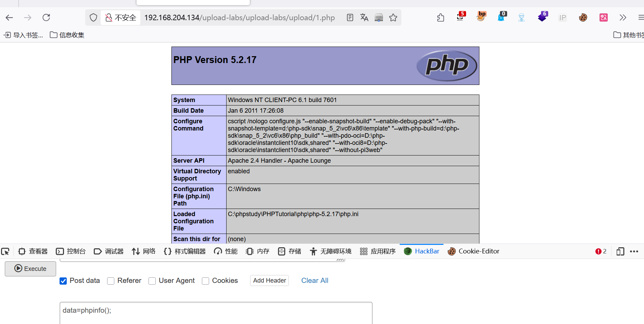Open the translate page icon
Image resolution: width=644 pixels, height=324 pixels.
click(364, 17)
